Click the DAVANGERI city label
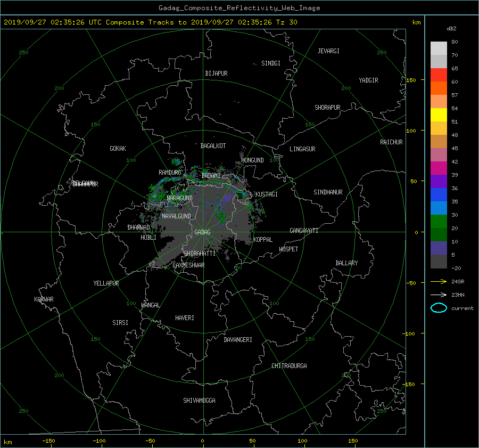The image size is (479, 448). [x=238, y=340]
